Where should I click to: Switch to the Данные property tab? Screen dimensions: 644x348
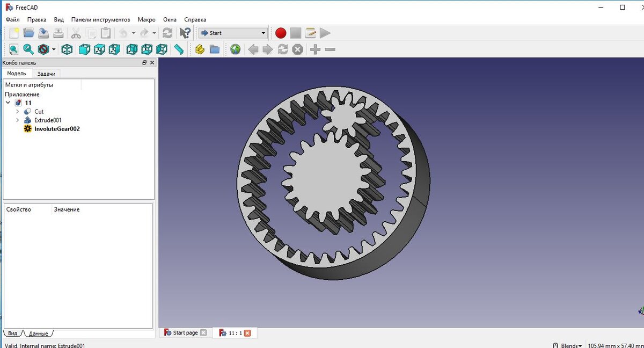pos(38,334)
